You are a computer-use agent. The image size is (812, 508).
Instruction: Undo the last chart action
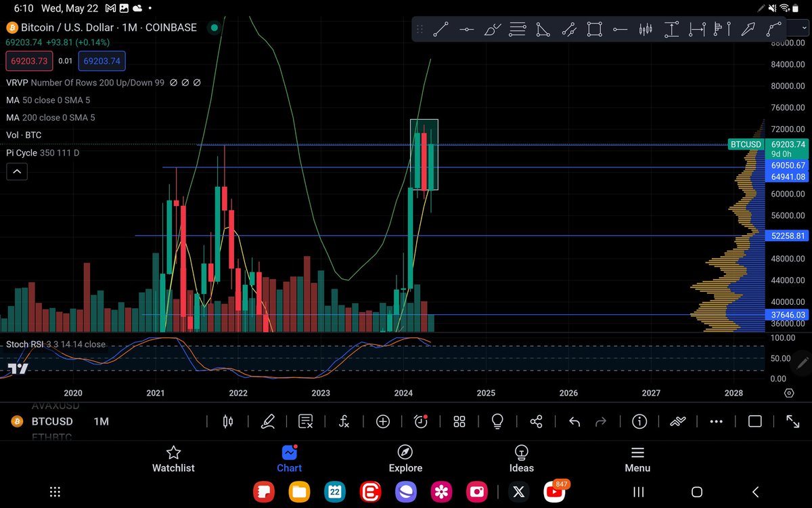coord(574,421)
